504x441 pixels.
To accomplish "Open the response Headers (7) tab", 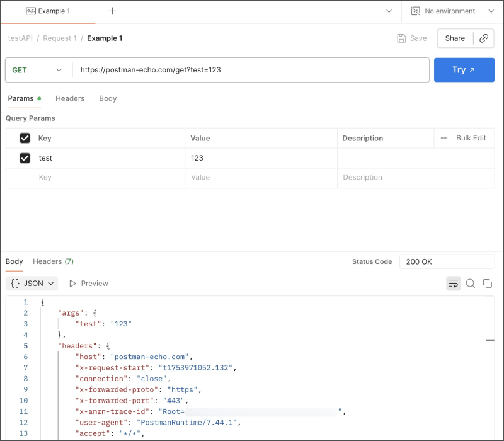I will pyautogui.click(x=53, y=261).
